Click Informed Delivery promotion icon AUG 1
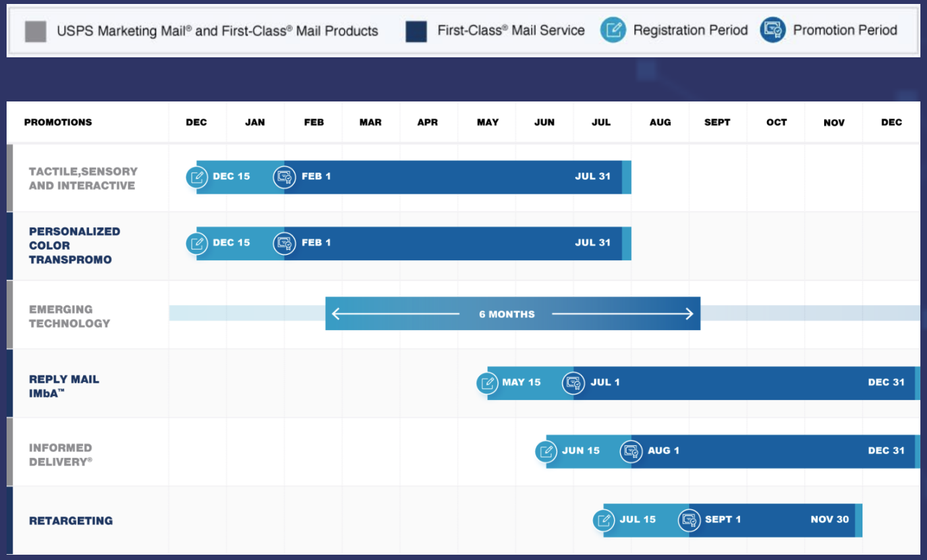The height and width of the screenshot is (560, 927). click(631, 451)
